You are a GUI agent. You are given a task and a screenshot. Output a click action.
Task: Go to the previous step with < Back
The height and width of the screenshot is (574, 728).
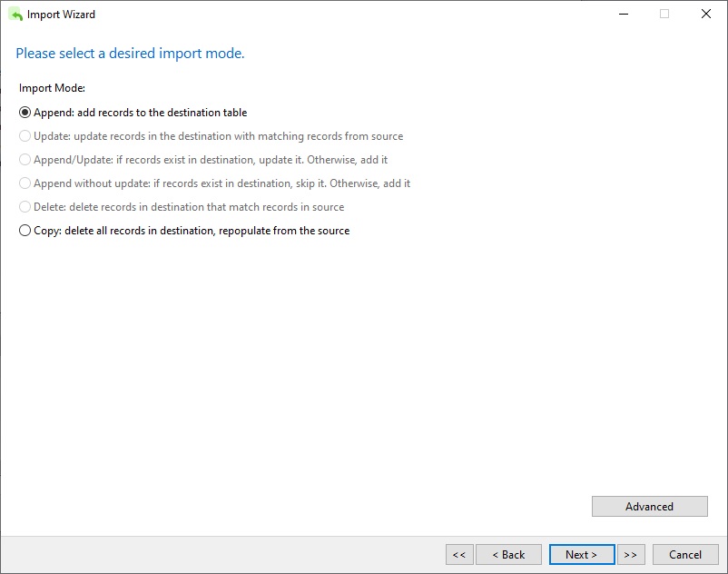pyautogui.click(x=508, y=555)
